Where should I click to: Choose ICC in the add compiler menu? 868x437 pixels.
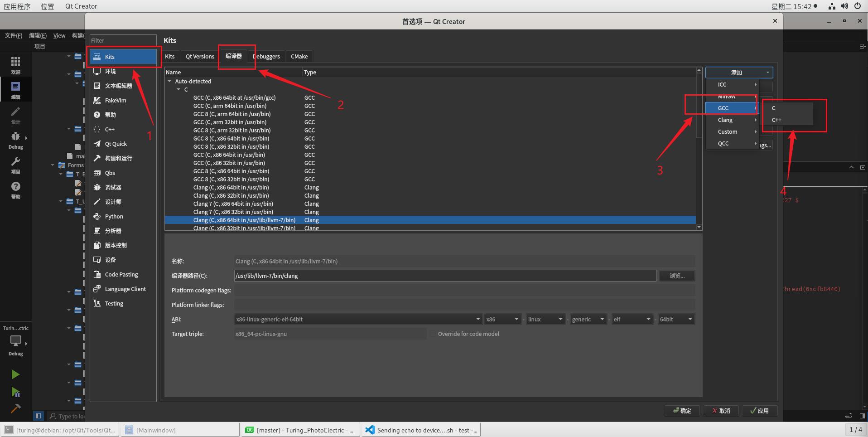tap(732, 84)
